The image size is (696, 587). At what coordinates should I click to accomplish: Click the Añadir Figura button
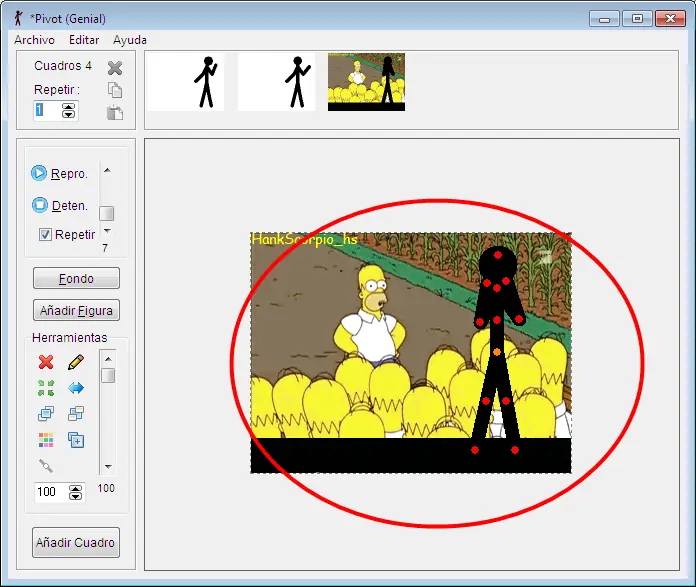pyautogui.click(x=76, y=310)
